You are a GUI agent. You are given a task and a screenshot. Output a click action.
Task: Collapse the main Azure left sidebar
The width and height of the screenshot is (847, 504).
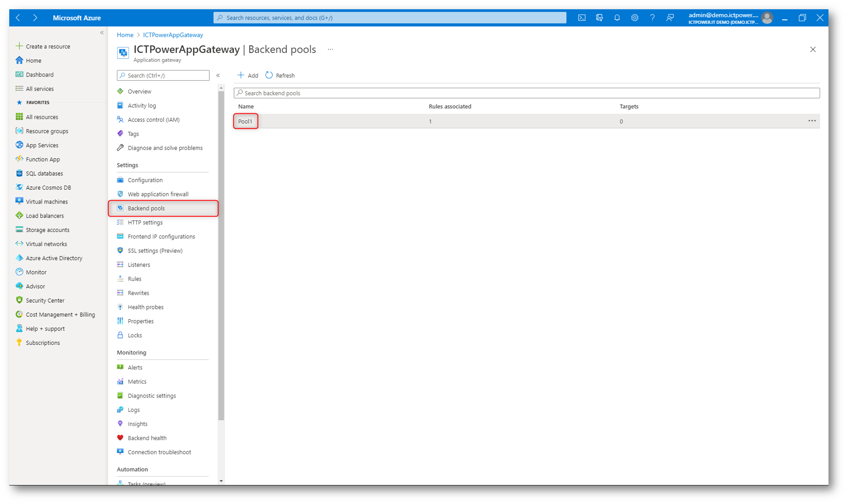[102, 33]
